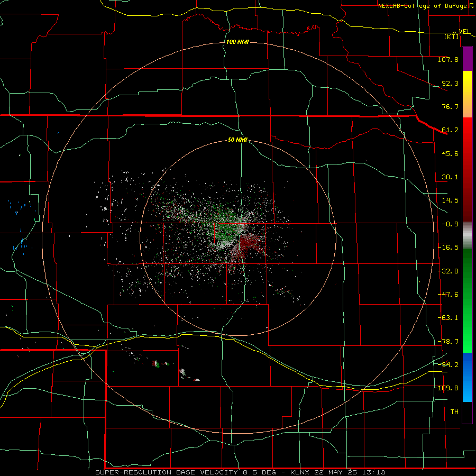Click the -0.9 scale value
The height and width of the screenshot is (476, 476).
[x=450, y=224]
